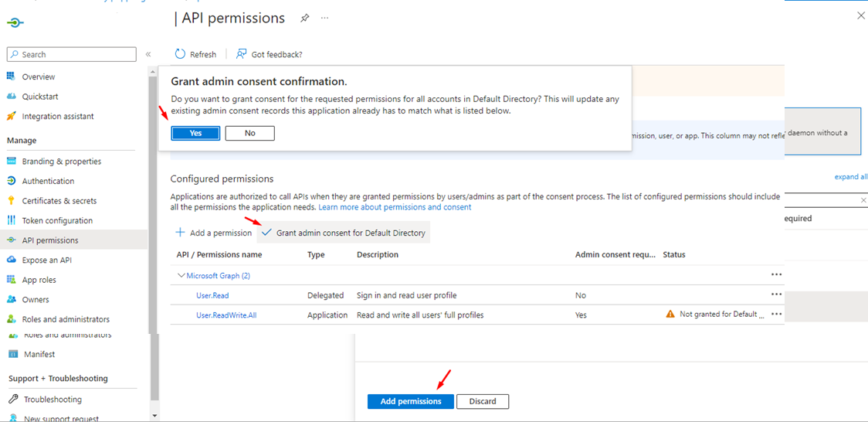Open the ellipsis menu for Microsoft Graph row

777,274
